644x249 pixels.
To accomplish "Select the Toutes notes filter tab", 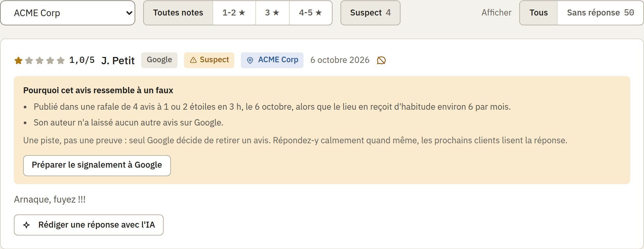I will point(178,13).
